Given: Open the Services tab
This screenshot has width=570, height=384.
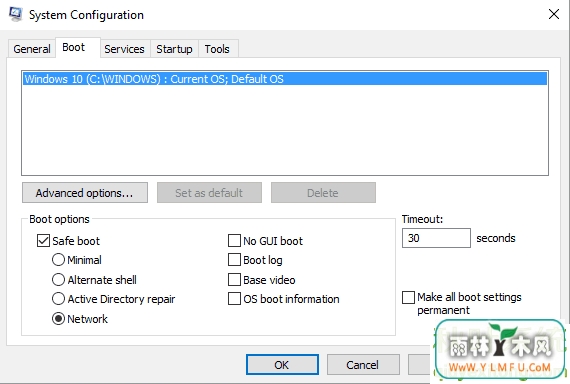Looking at the screenshot, I should tap(124, 49).
